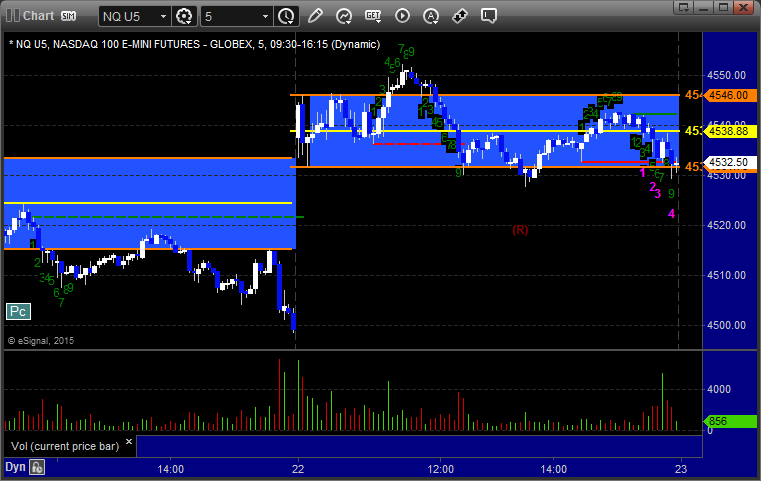Image resolution: width=761 pixels, height=481 pixels.
Task: Click the magenta 4 count label
Action: [671, 214]
